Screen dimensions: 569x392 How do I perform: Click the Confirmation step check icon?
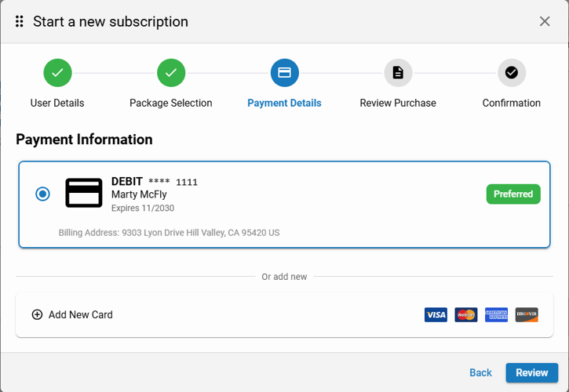pyautogui.click(x=512, y=73)
